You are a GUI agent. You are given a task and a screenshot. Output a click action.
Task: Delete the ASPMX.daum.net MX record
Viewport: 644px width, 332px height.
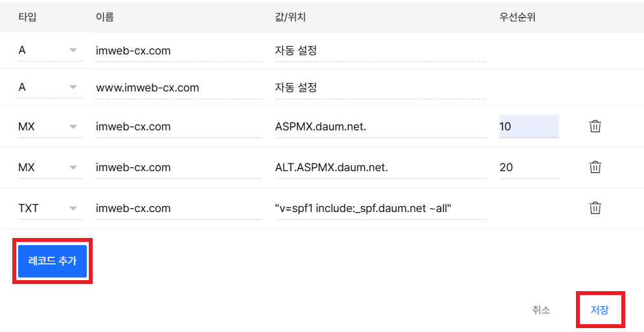point(595,126)
